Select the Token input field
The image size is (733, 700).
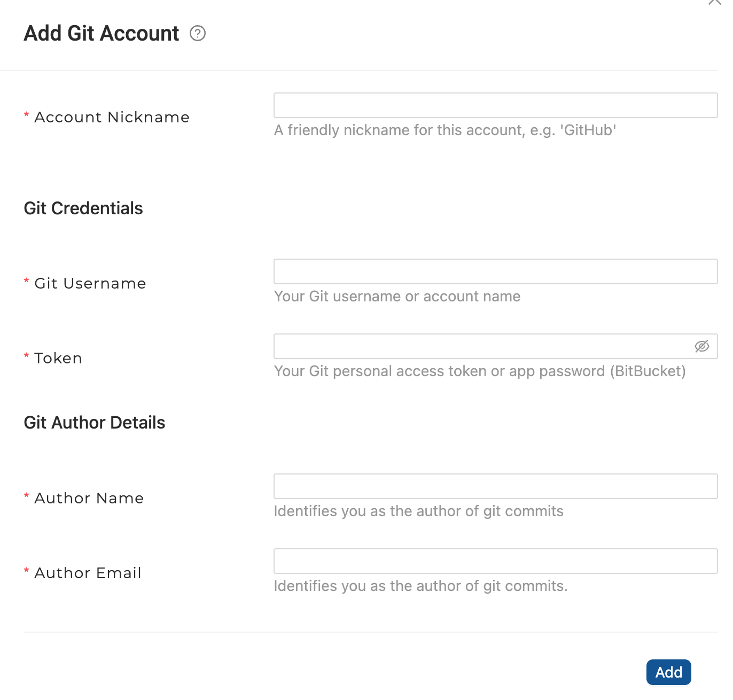click(x=495, y=346)
